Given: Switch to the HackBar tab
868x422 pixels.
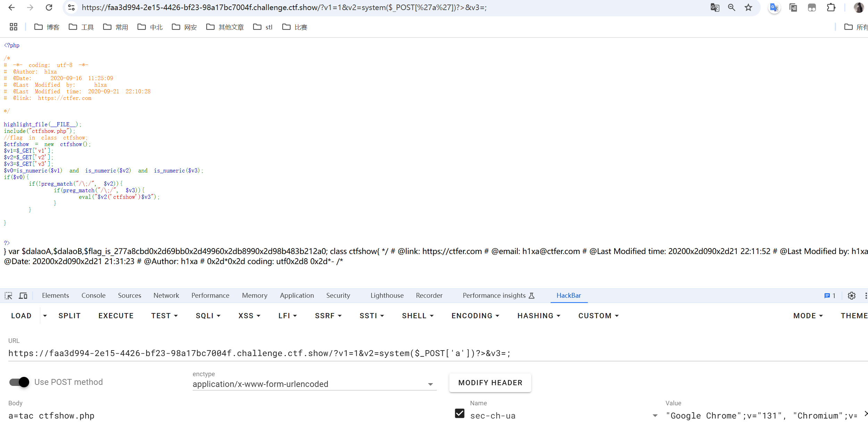Looking at the screenshot, I should point(569,296).
